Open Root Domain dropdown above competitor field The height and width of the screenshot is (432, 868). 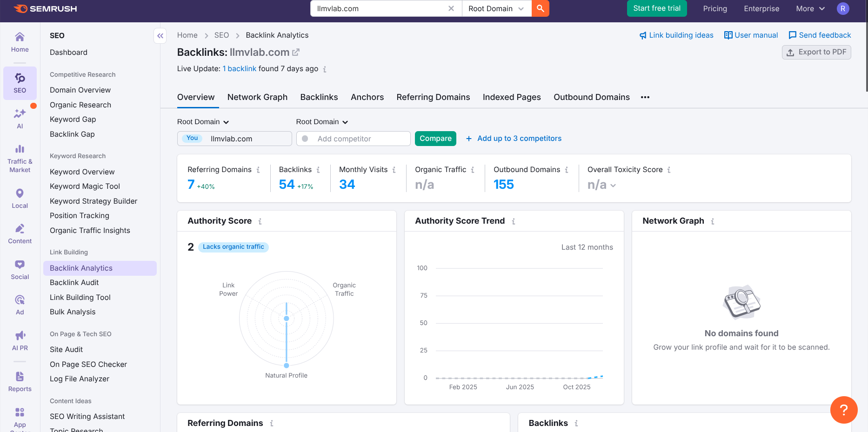tap(322, 122)
